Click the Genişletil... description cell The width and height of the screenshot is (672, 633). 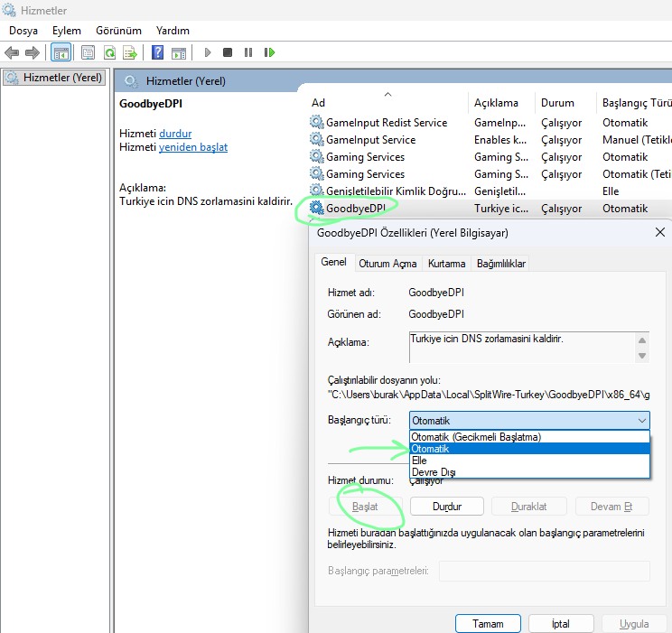coord(499,191)
